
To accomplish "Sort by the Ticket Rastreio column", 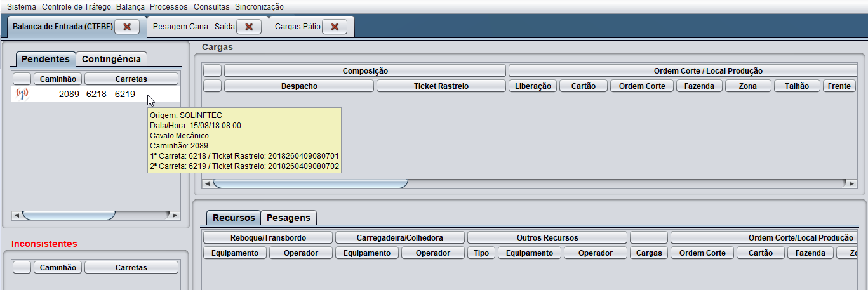I will [x=441, y=86].
